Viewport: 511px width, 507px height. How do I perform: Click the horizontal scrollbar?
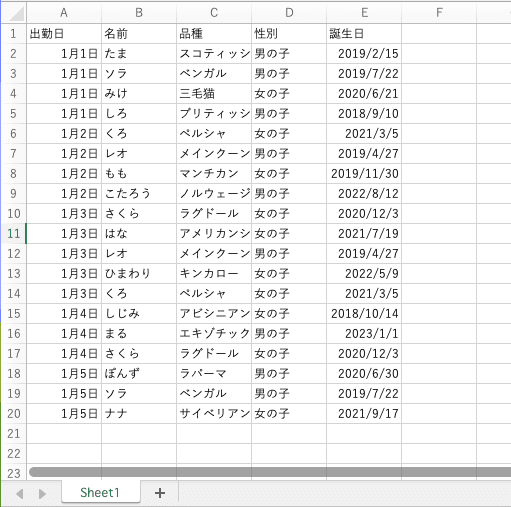[270, 472]
